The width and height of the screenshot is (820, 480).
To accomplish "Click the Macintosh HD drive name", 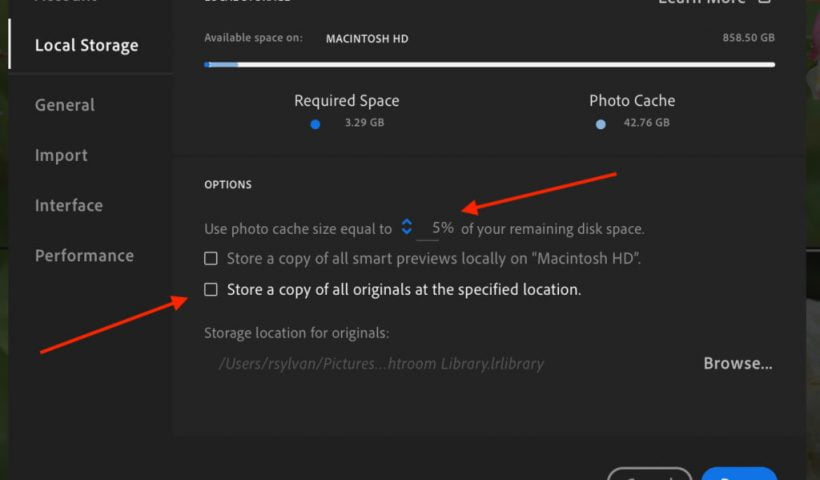I will [367, 39].
